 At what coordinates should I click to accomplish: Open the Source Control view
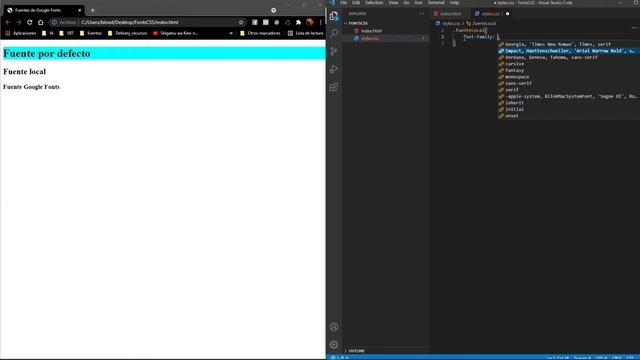coord(334,51)
